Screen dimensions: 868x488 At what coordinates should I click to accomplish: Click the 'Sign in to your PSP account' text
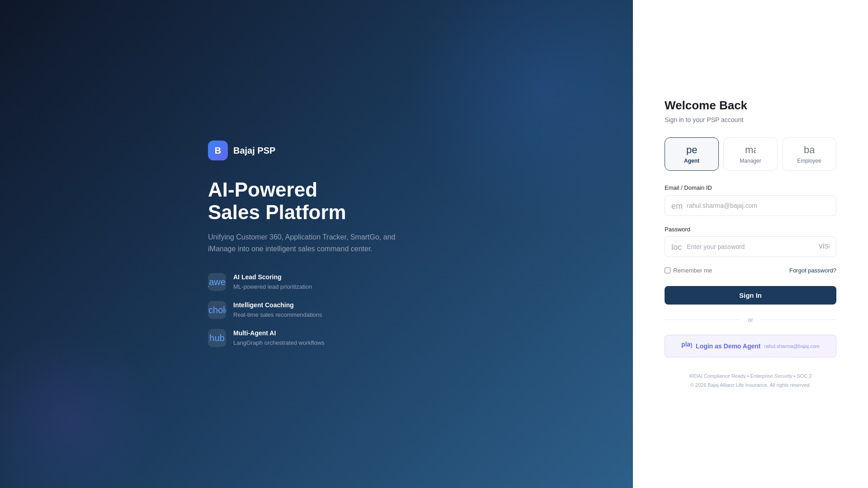tap(704, 120)
